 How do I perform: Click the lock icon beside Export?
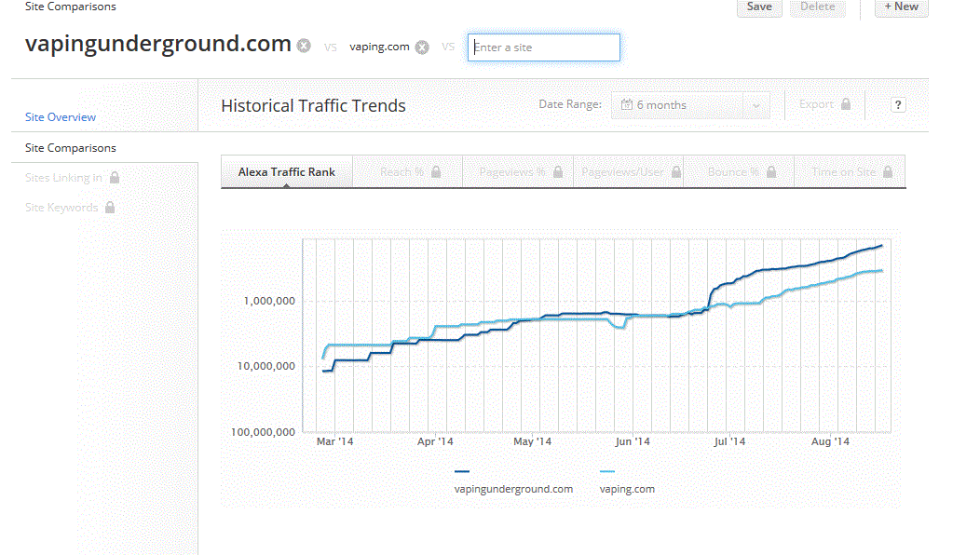click(x=846, y=104)
